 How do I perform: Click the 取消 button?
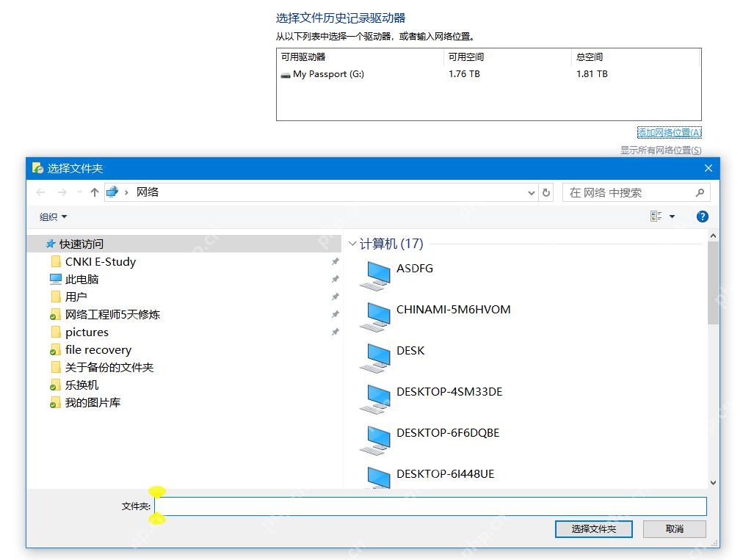coord(674,529)
